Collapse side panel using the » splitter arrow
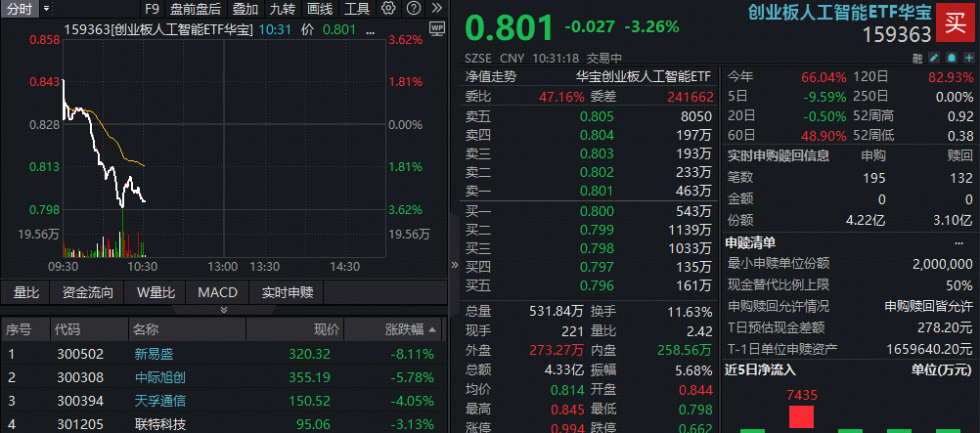This screenshot has width=980, height=433. (454, 265)
